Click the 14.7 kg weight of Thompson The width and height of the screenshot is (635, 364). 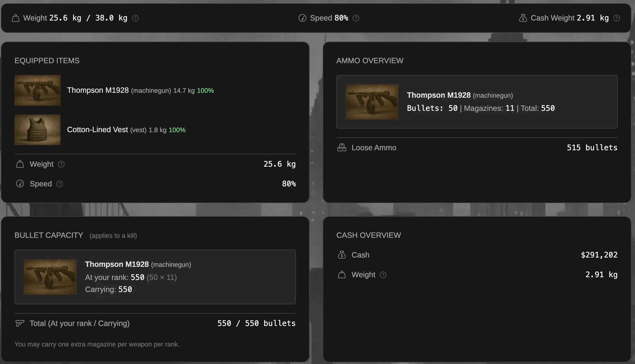[x=184, y=91]
